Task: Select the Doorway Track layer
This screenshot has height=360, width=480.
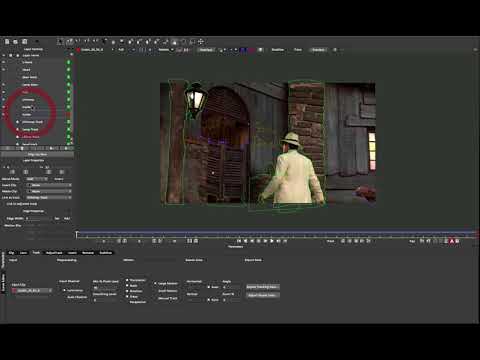Action: (32, 122)
